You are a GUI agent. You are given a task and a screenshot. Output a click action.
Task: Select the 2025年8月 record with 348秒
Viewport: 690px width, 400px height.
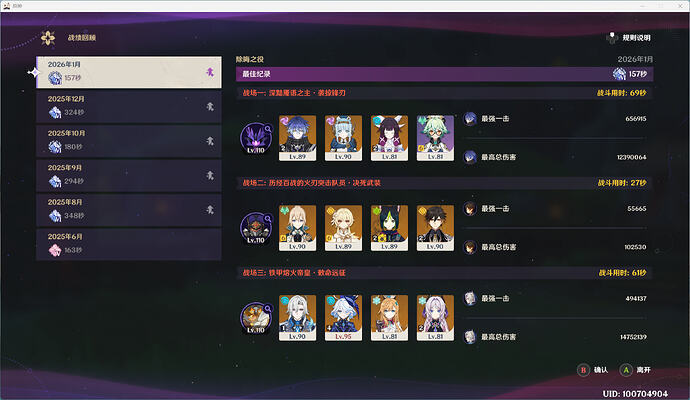point(128,210)
